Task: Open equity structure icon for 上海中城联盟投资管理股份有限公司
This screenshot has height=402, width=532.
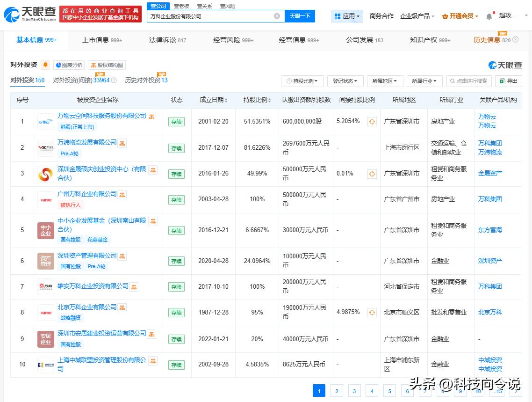Action: pyautogui.click(x=153, y=361)
